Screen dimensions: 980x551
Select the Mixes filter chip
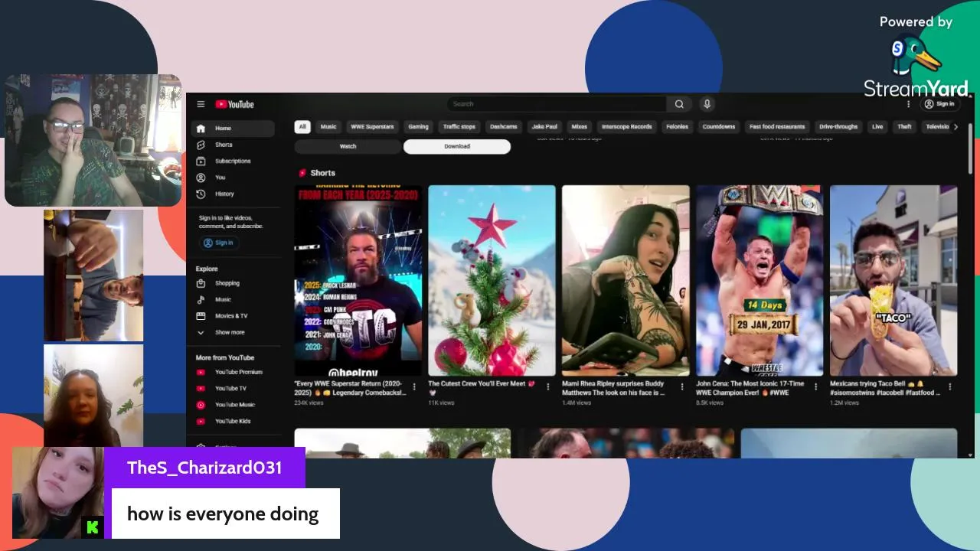point(580,127)
